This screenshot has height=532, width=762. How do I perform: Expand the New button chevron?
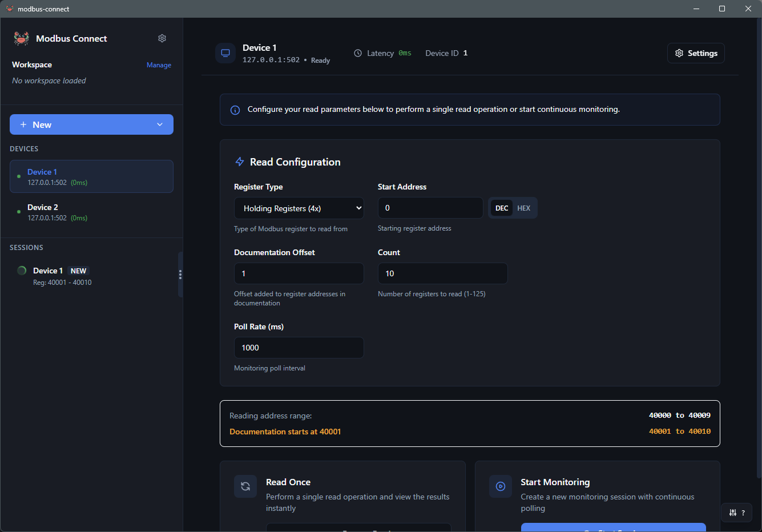click(x=160, y=124)
